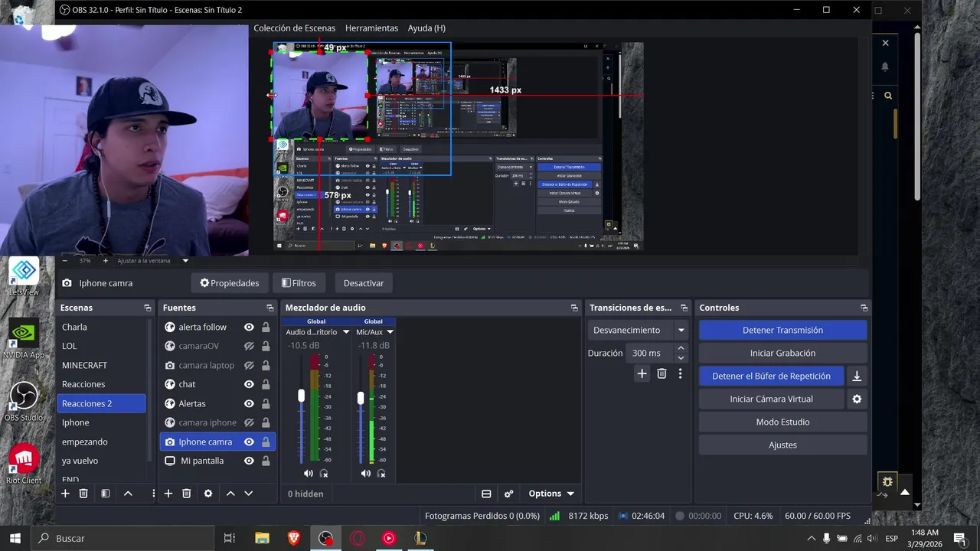Move the selected scene up
Viewport: 980px width, 551px height.
coord(128,494)
